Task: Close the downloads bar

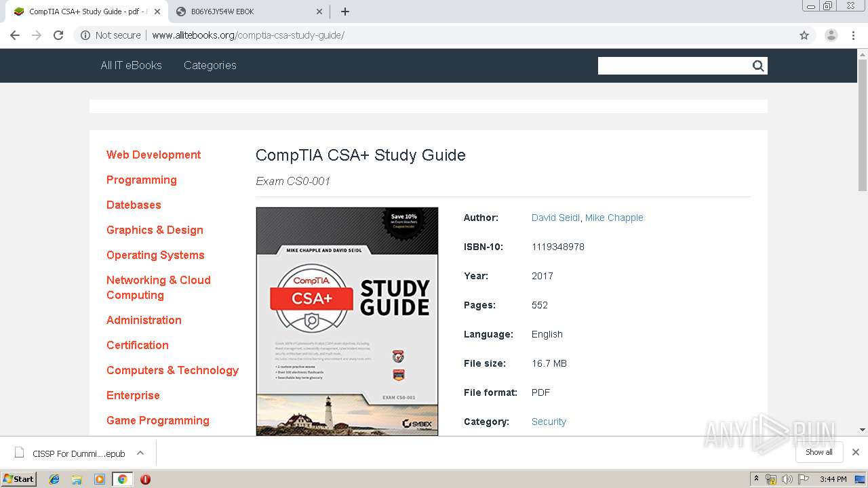Action: pos(855,452)
